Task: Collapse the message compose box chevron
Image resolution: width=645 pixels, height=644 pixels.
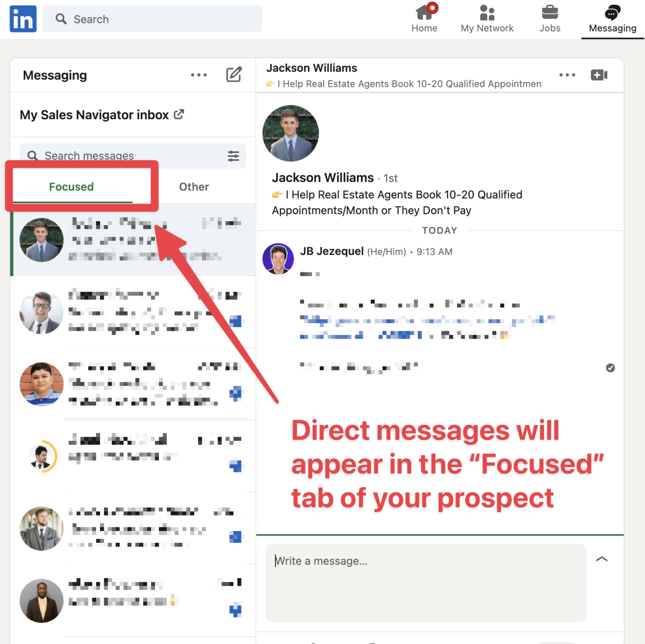Action: tap(602, 560)
